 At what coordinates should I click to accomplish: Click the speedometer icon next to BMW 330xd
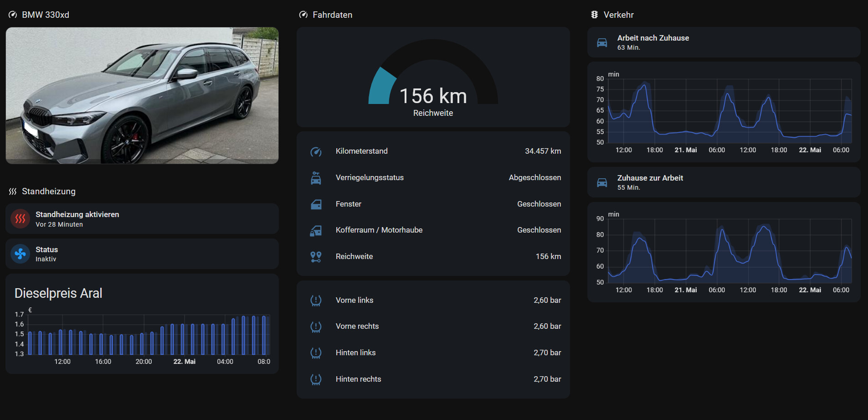click(x=13, y=15)
